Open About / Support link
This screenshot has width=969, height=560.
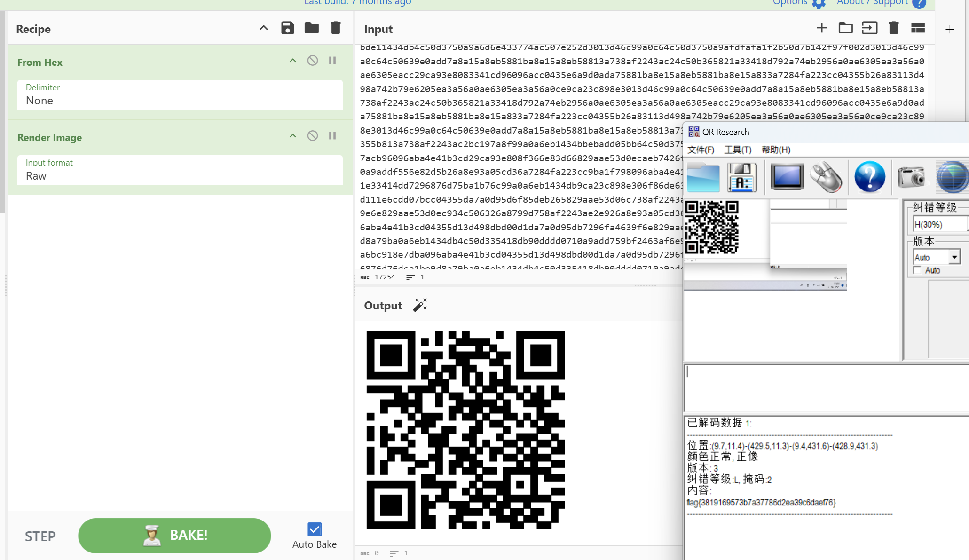click(x=872, y=2)
